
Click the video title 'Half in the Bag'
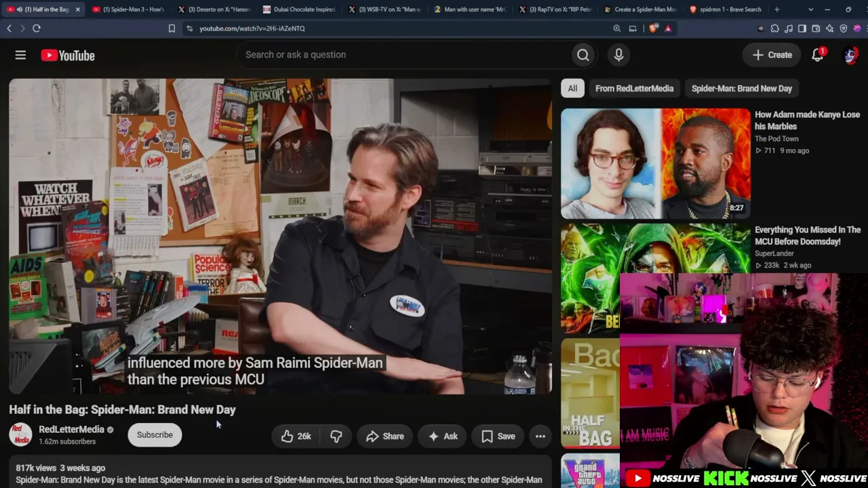(x=122, y=410)
